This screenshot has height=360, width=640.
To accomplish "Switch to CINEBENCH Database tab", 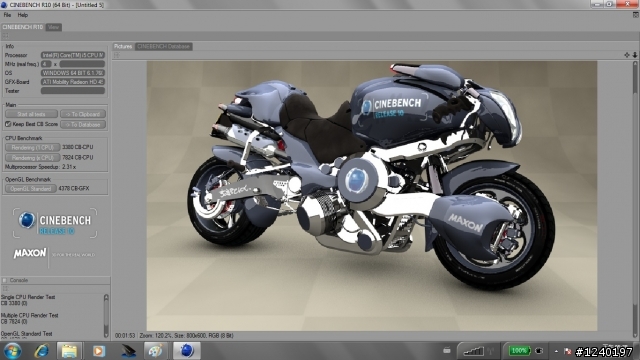I will click(163, 47).
